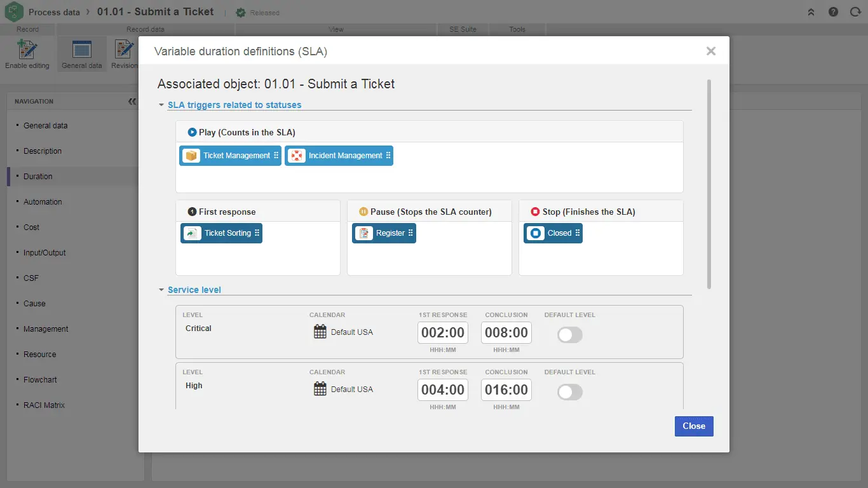Click the calendar icon in the High row
This screenshot has width=868, height=488.
[x=320, y=389]
